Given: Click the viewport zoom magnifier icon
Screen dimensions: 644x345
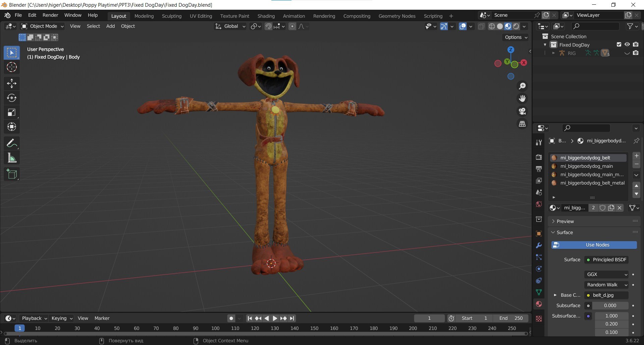Looking at the screenshot, I should click(522, 86).
